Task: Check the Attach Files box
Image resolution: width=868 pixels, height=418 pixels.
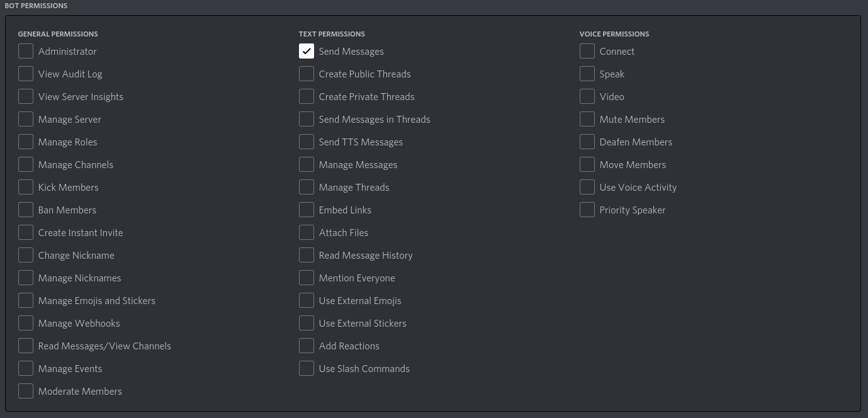Action: 307,232
